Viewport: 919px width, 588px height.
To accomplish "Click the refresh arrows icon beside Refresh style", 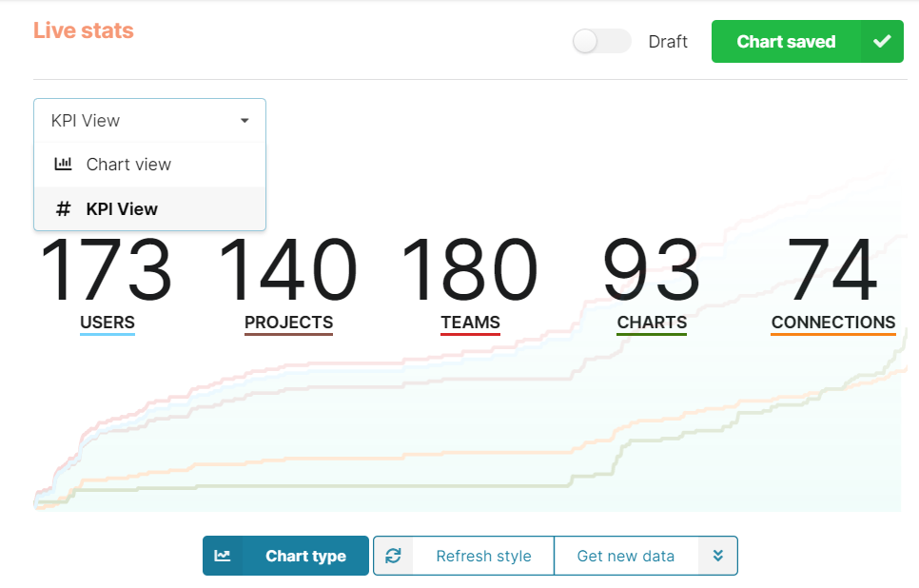I will point(393,556).
